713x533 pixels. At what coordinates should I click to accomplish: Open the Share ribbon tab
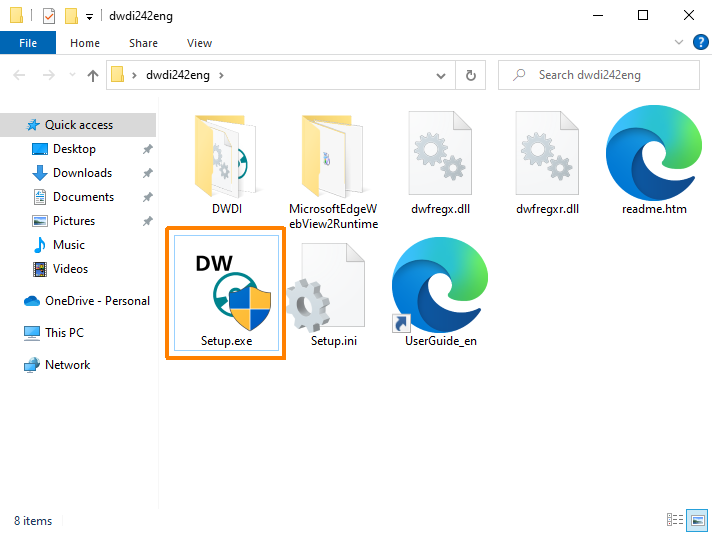(x=143, y=43)
